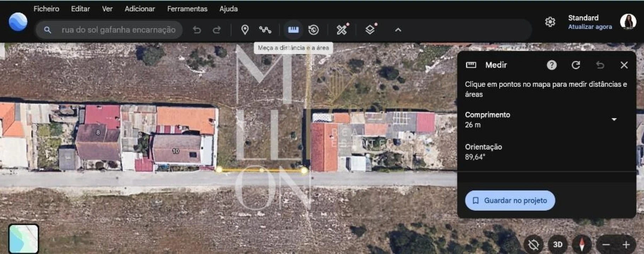Screen dimensions: 644x254
Task: Collapse the toolbar with the chevron up
Action: pos(398,30)
